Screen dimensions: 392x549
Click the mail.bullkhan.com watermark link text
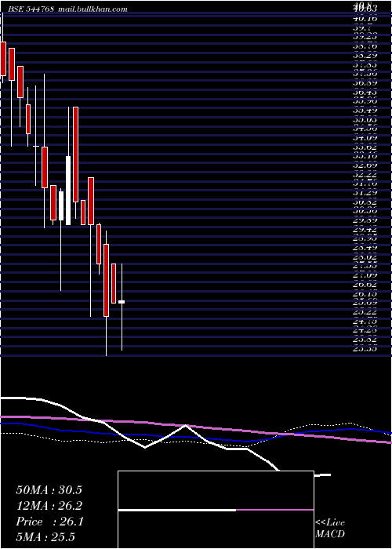pyautogui.click(x=93, y=9)
